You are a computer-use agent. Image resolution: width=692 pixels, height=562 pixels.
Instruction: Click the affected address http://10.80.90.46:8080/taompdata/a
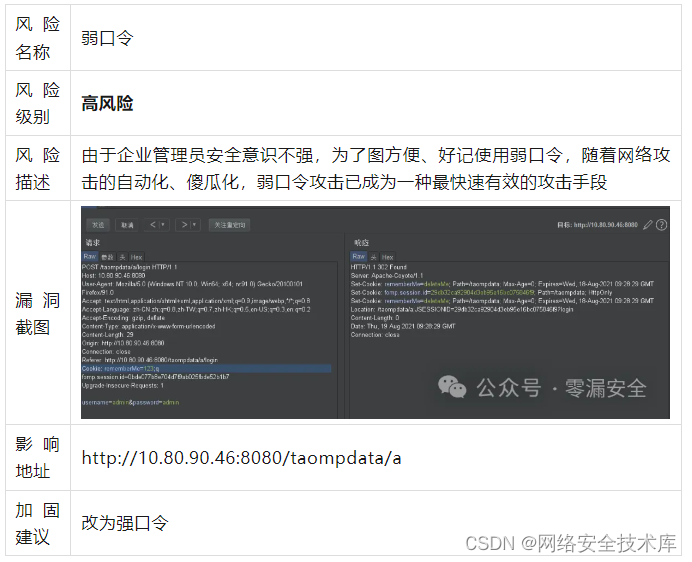click(241, 458)
